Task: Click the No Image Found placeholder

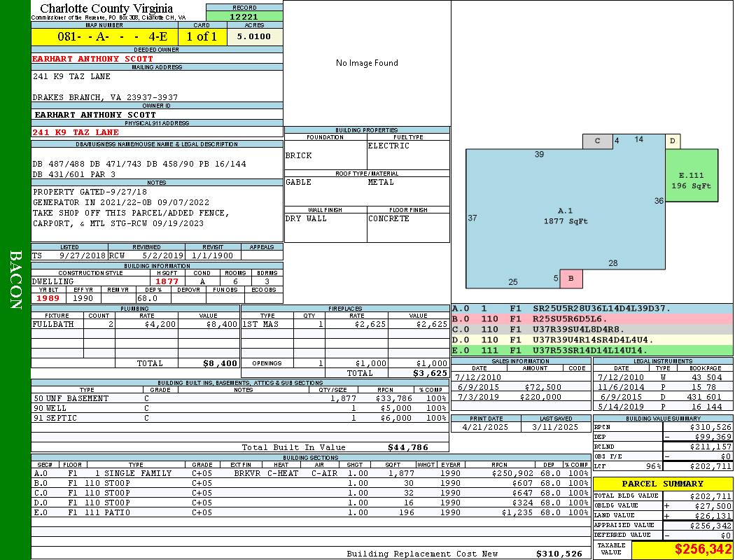Action: 367,63
